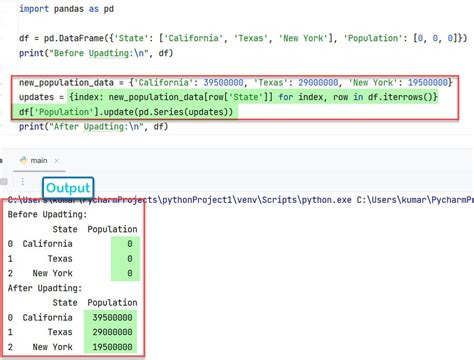
Task: Click the 39500000 value in output
Action: (x=112, y=318)
